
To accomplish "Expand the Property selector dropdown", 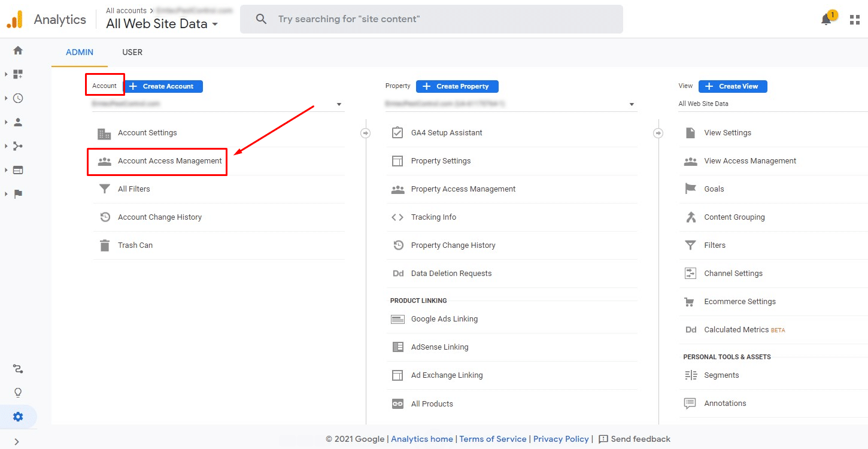I will pos(632,104).
